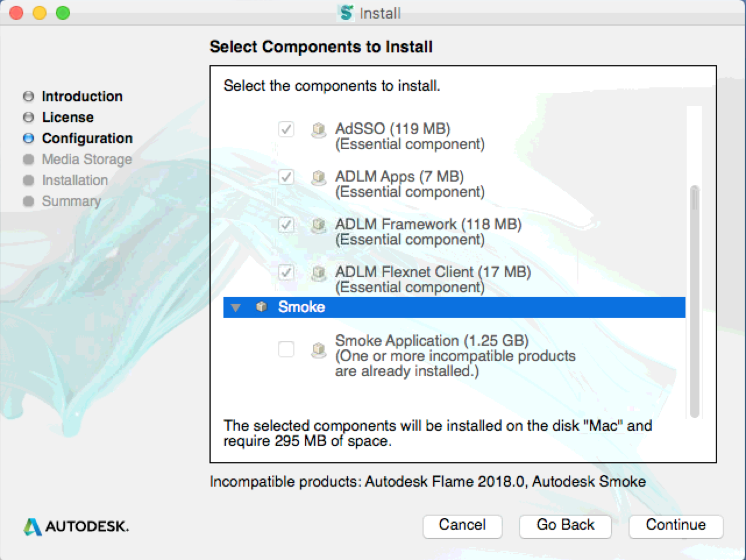Click the ADLM Apps package icon
This screenshot has height=560, width=746.
318,177
